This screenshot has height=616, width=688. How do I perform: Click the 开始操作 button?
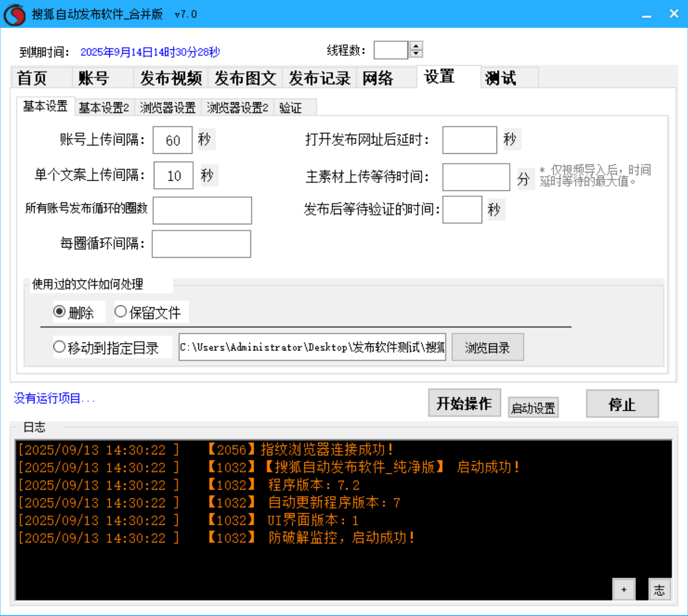click(x=464, y=403)
